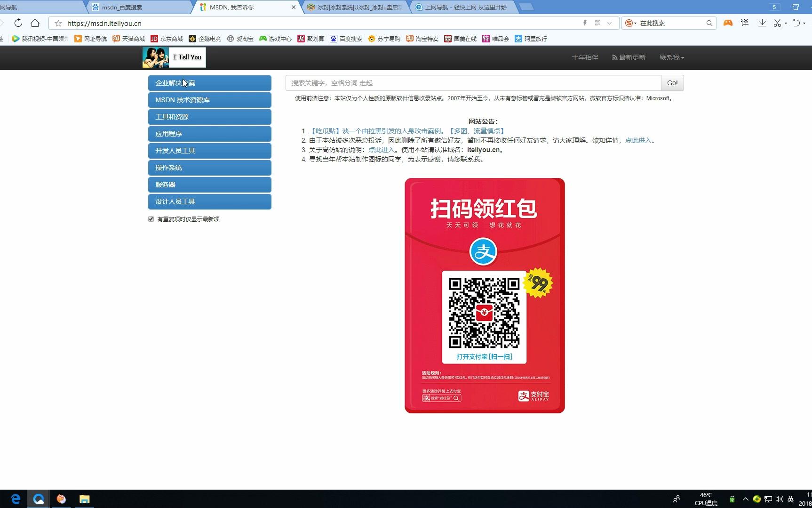Click the site keyword search field

point(473,83)
